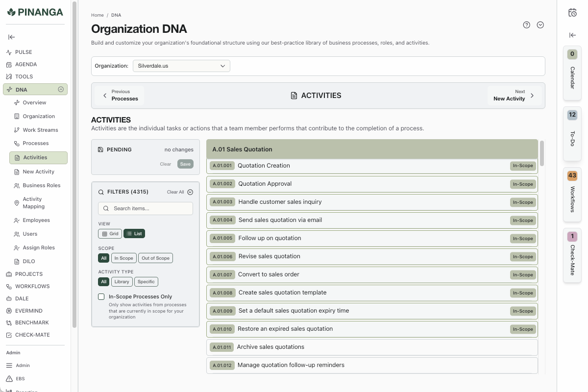Click the DILO document icon
This screenshot has height=392, width=588.
17,262
